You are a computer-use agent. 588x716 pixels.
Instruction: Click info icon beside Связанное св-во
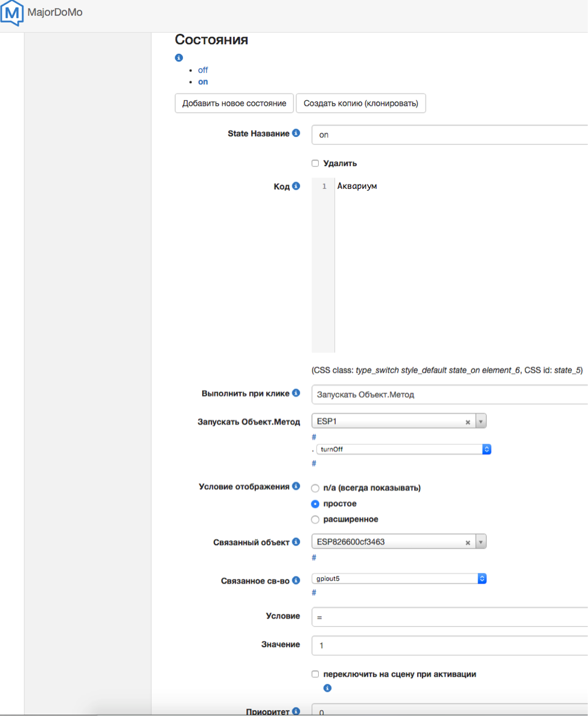coord(296,580)
